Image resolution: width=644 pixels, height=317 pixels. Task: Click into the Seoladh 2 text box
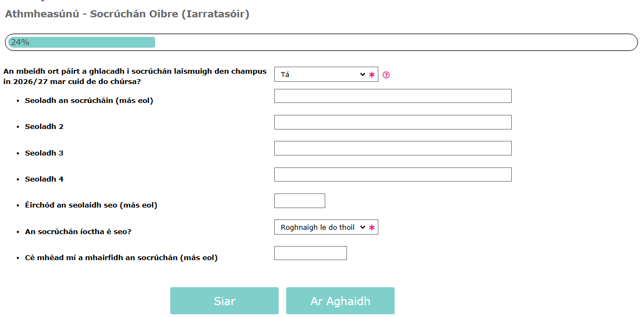pyautogui.click(x=392, y=122)
